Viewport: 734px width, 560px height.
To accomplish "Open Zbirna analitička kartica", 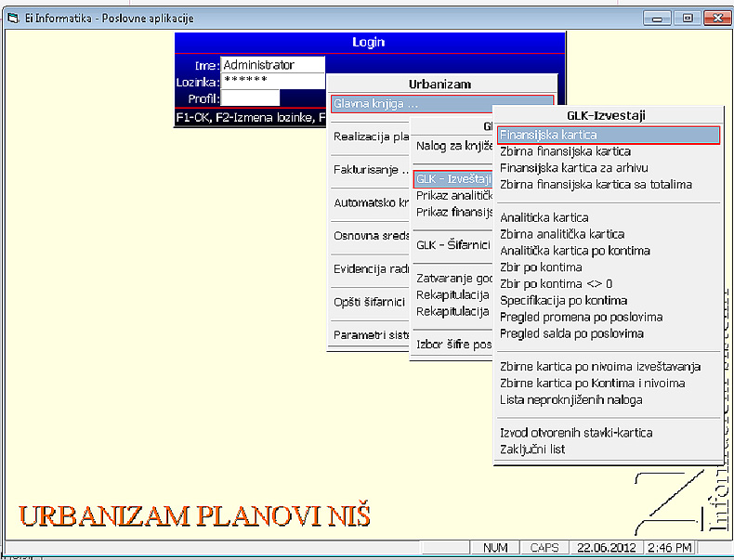I will 561,235.
